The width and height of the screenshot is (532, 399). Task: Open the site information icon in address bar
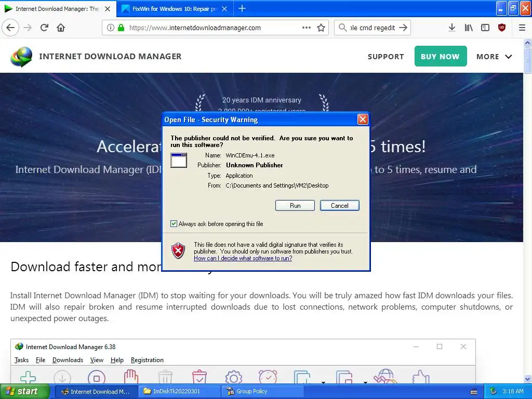coord(110,28)
